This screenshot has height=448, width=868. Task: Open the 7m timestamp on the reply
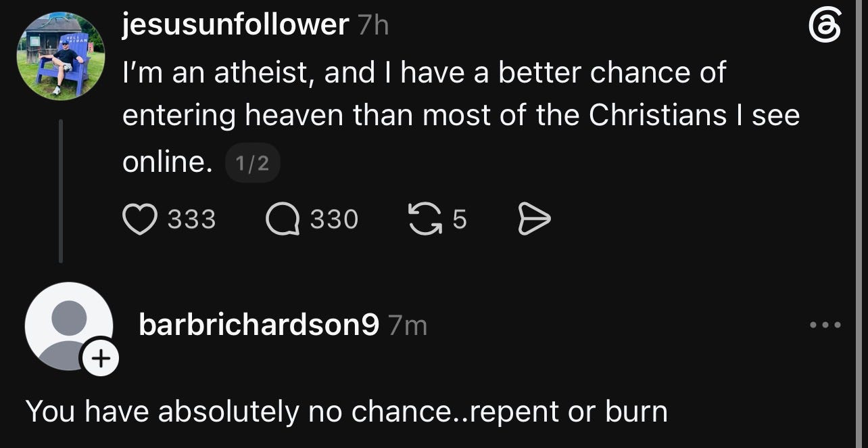pyautogui.click(x=408, y=326)
